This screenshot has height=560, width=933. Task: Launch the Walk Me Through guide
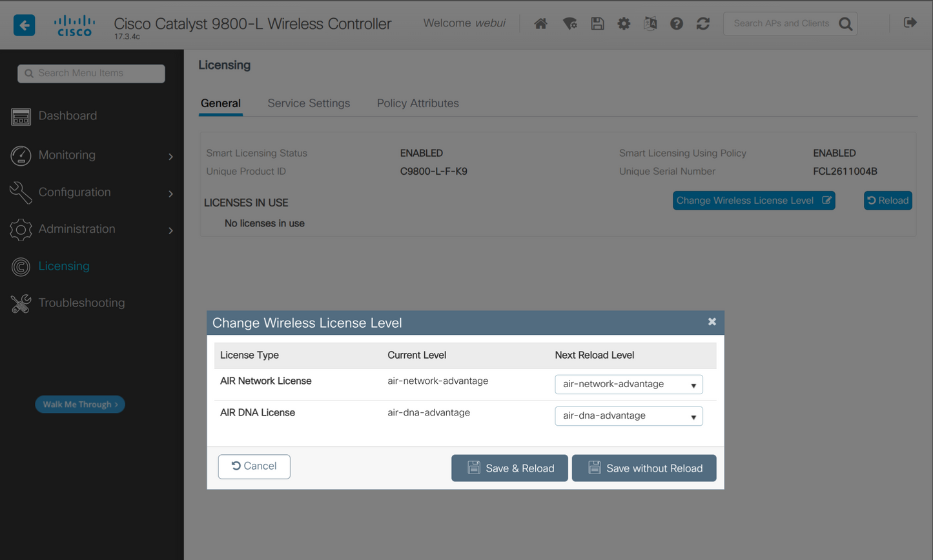[80, 405]
